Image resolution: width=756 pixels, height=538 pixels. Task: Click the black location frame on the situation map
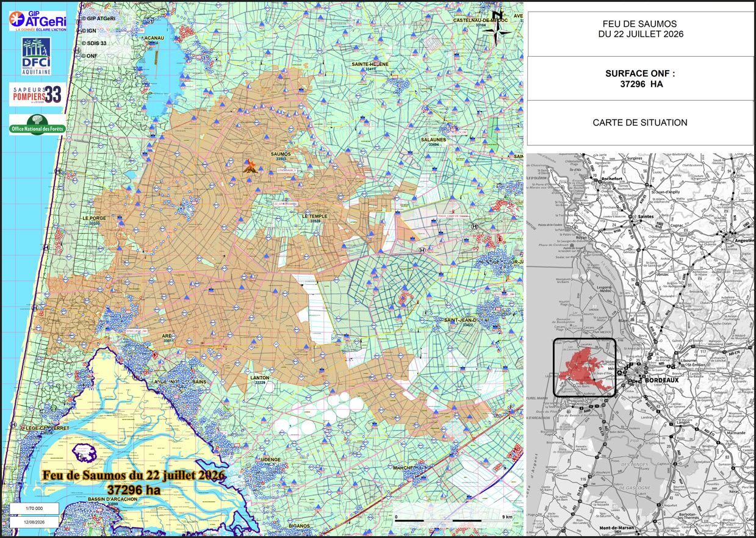click(585, 367)
